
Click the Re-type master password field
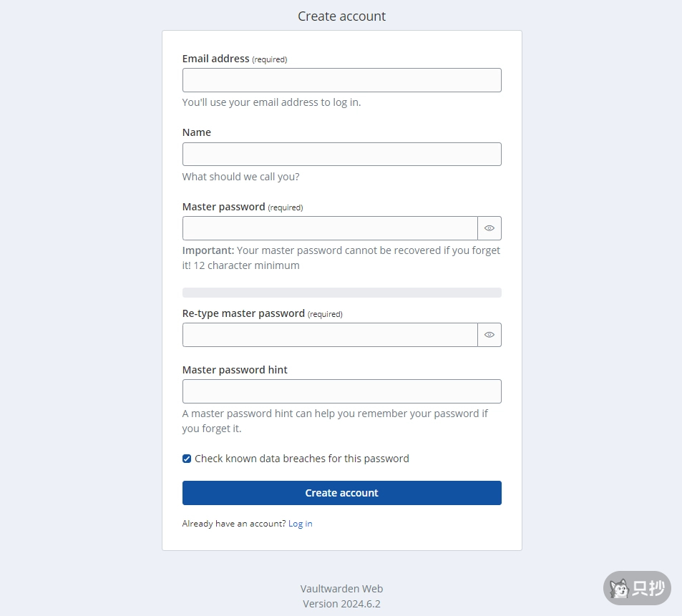(330, 335)
